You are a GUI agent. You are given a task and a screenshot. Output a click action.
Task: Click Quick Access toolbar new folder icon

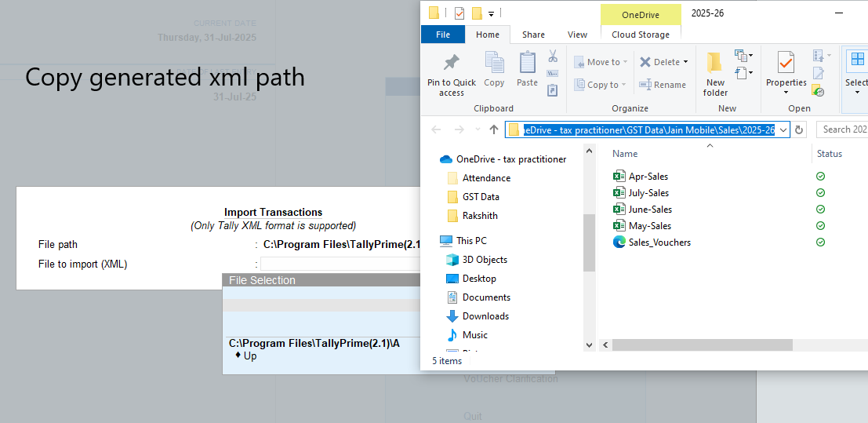click(476, 13)
